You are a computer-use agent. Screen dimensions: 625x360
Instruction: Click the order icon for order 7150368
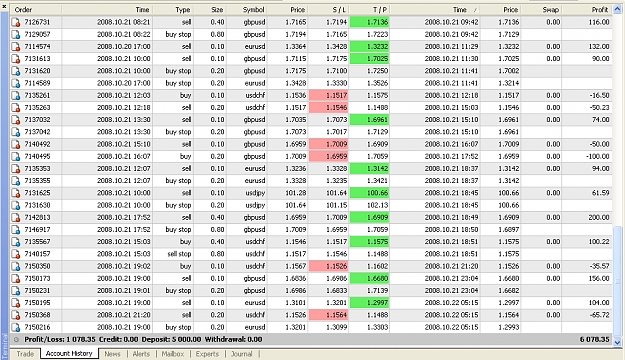(x=16, y=315)
